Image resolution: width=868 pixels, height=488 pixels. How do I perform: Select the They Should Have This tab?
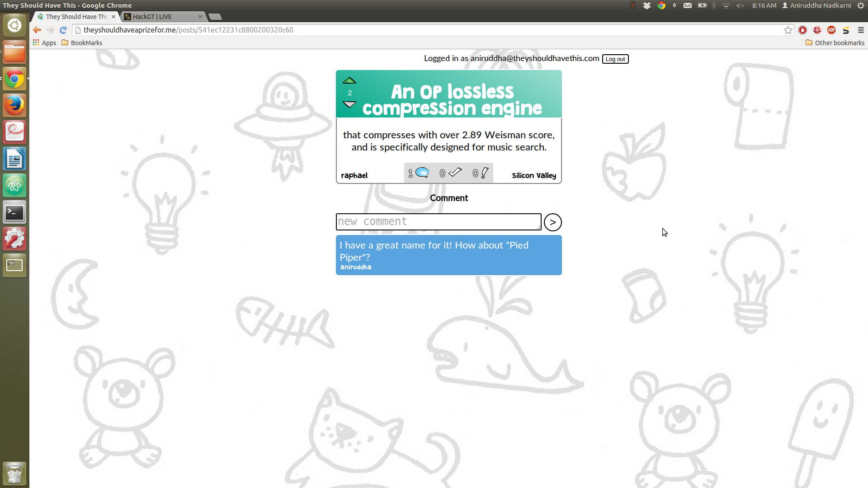[x=76, y=17]
